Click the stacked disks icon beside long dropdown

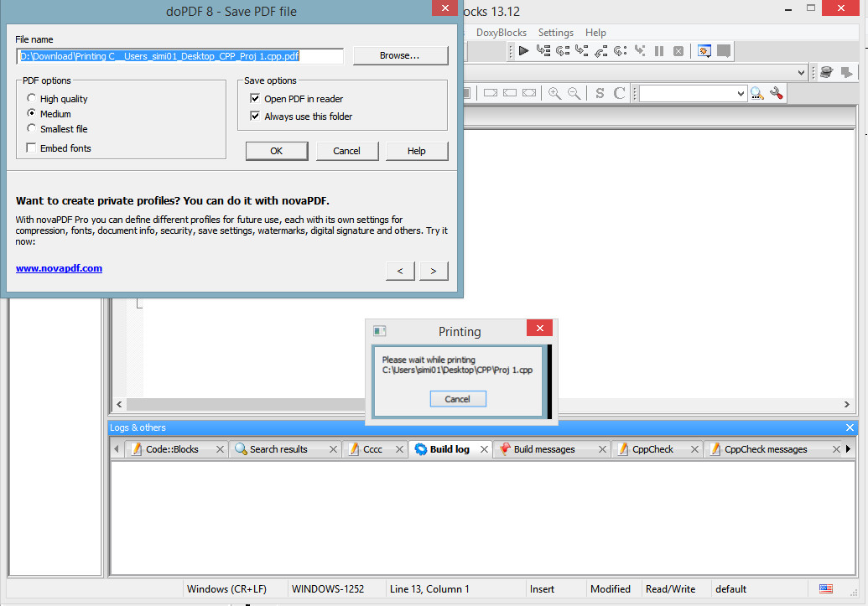(x=826, y=72)
